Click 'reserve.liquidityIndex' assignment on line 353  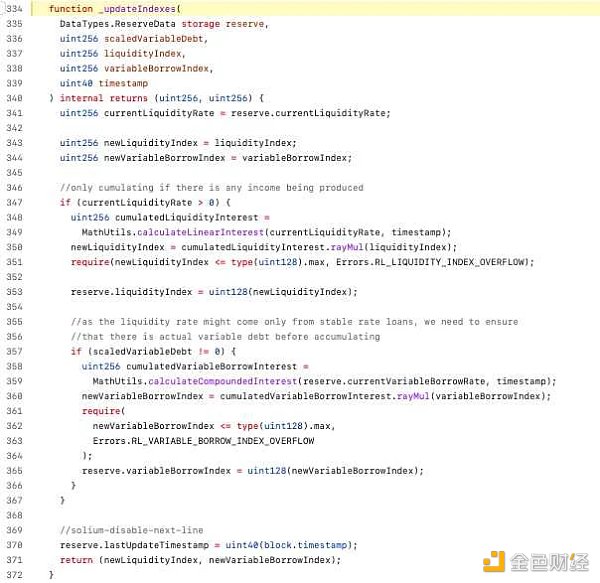(131, 292)
